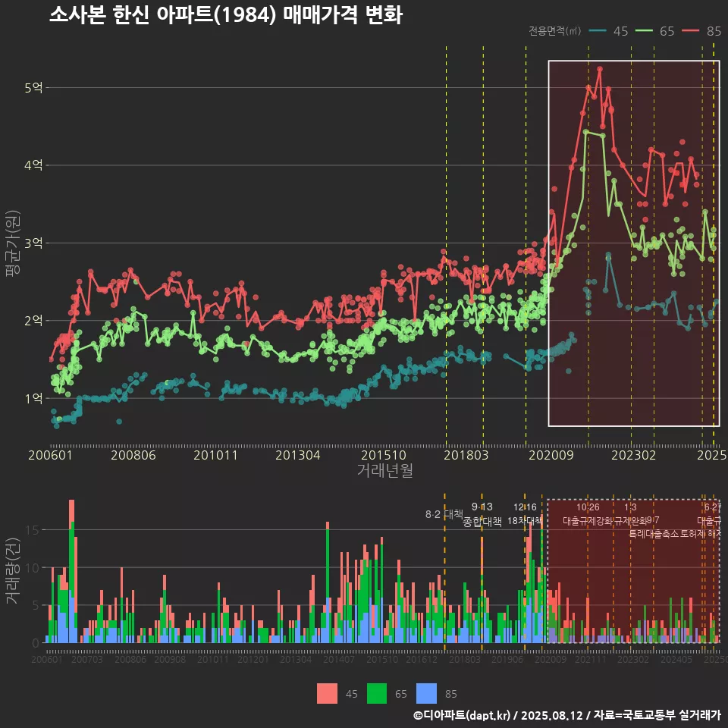Image resolution: width=728 pixels, height=728 pixels.
Task: Click the red 45 bar legend swatch
Action: [327, 694]
